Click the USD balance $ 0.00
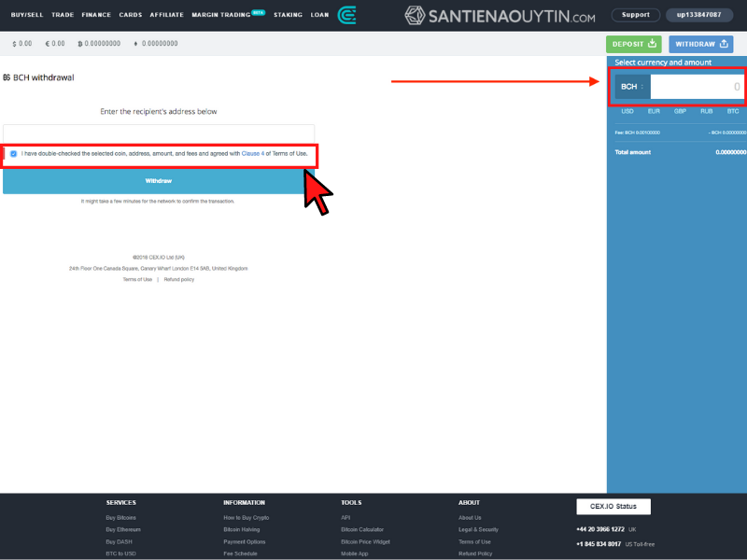This screenshot has width=747, height=560. 22,43
